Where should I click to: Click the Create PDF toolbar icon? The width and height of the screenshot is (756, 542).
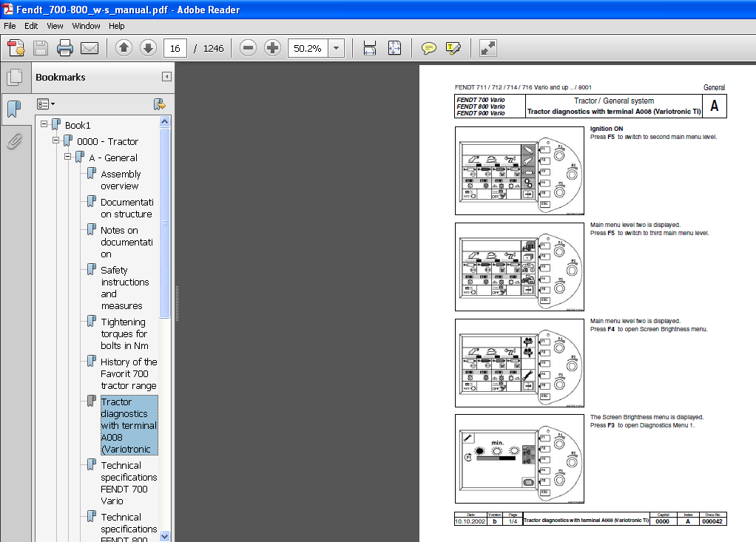(16, 48)
